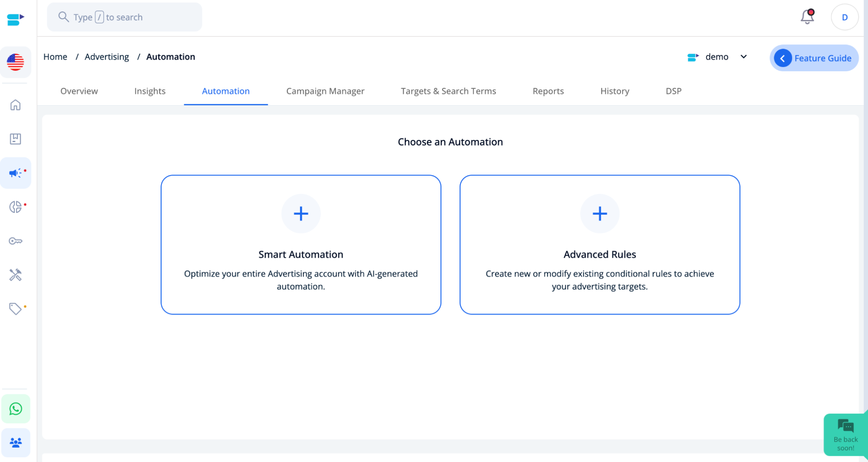
Task: Open the US flag marketplace selector
Action: click(x=16, y=62)
